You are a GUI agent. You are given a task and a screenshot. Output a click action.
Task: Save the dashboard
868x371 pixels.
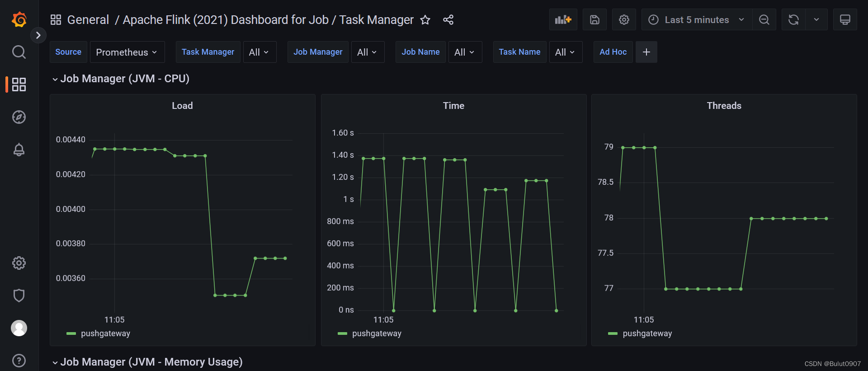point(595,19)
